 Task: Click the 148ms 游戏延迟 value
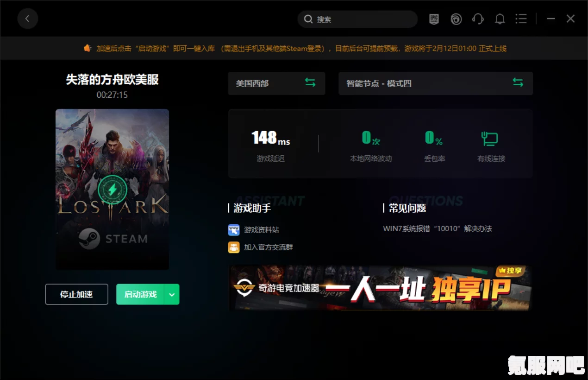pos(271,138)
